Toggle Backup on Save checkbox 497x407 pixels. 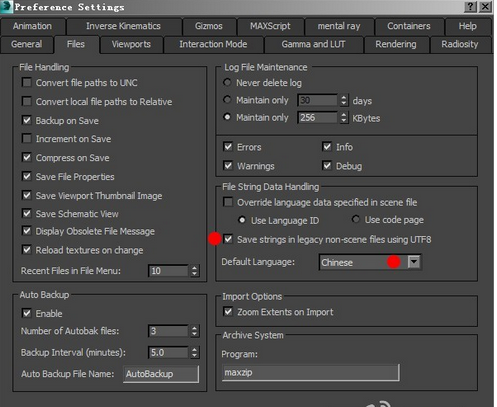click(27, 120)
